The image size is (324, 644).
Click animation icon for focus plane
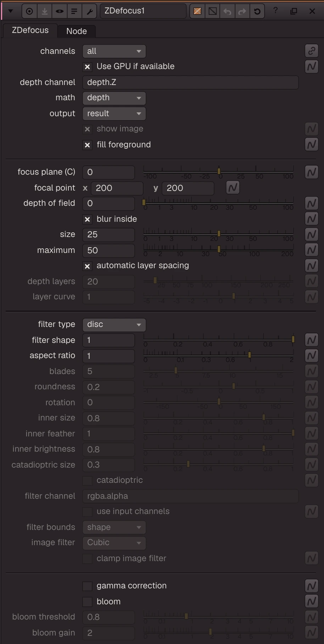coord(312,172)
